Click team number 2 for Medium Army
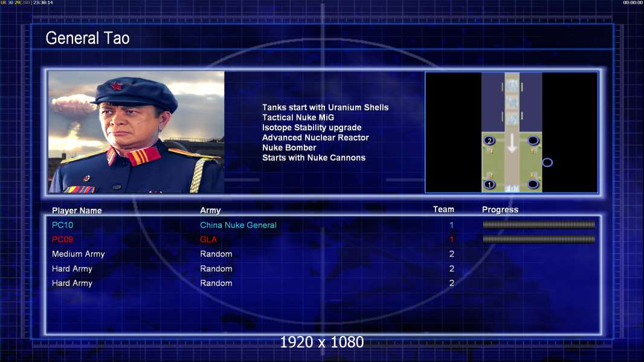 (x=451, y=254)
